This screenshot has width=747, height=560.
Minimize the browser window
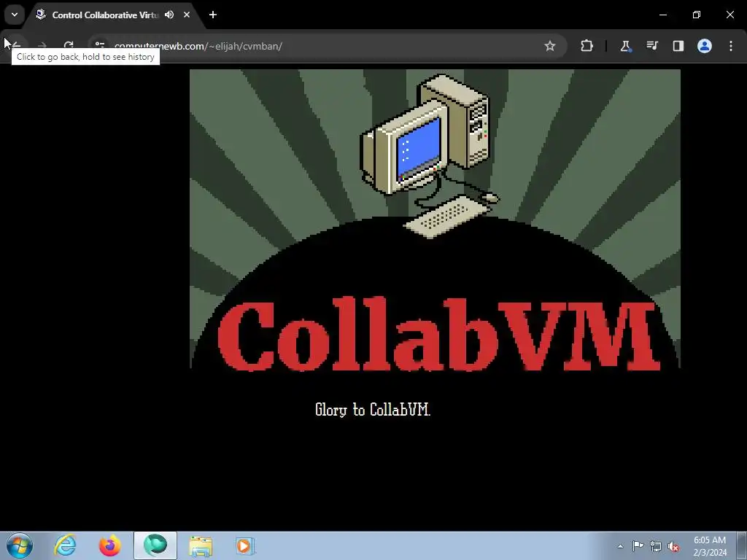pyautogui.click(x=662, y=15)
